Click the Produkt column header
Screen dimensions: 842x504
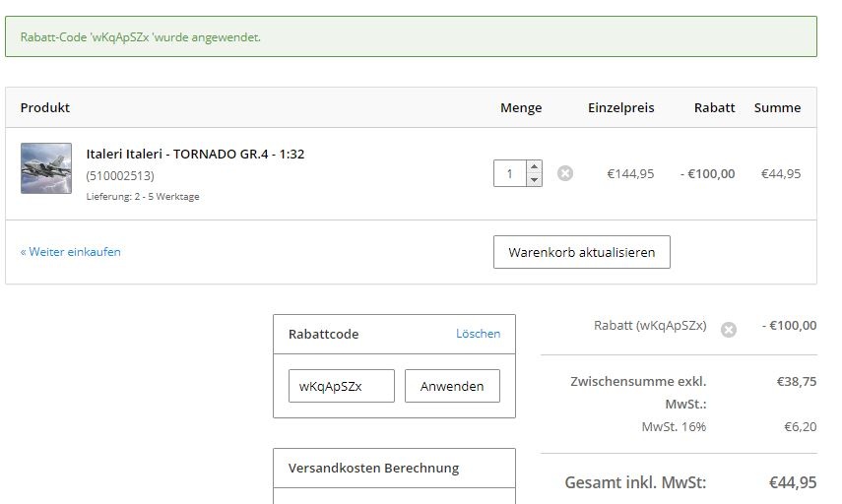tap(45, 107)
